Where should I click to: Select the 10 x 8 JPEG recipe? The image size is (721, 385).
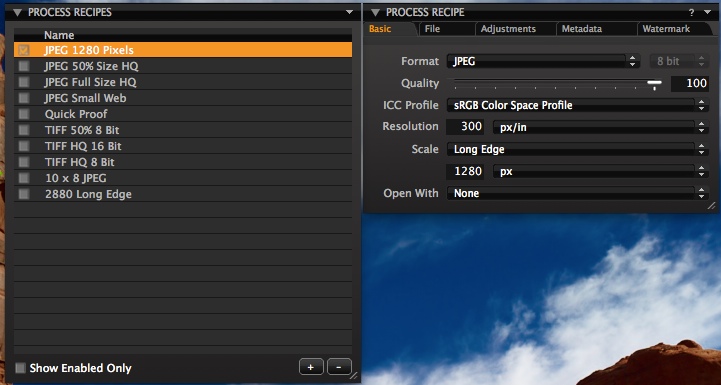pyautogui.click(x=183, y=178)
